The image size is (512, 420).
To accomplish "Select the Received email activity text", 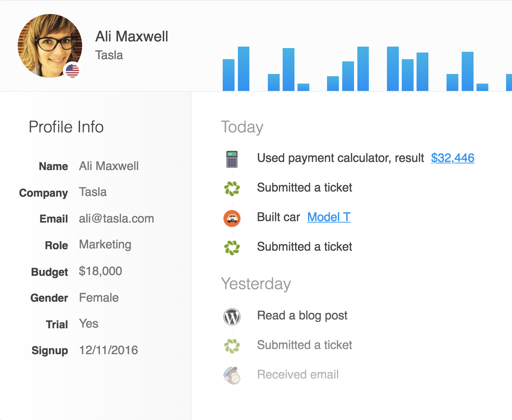I will [x=298, y=375].
